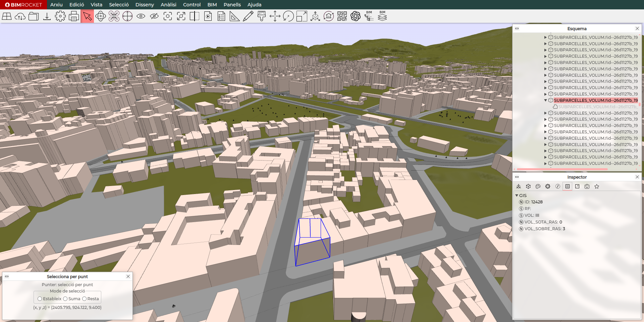Viewport: 644px width, 322px height.
Task: Select the Resta selection mode
Action: point(85,299)
